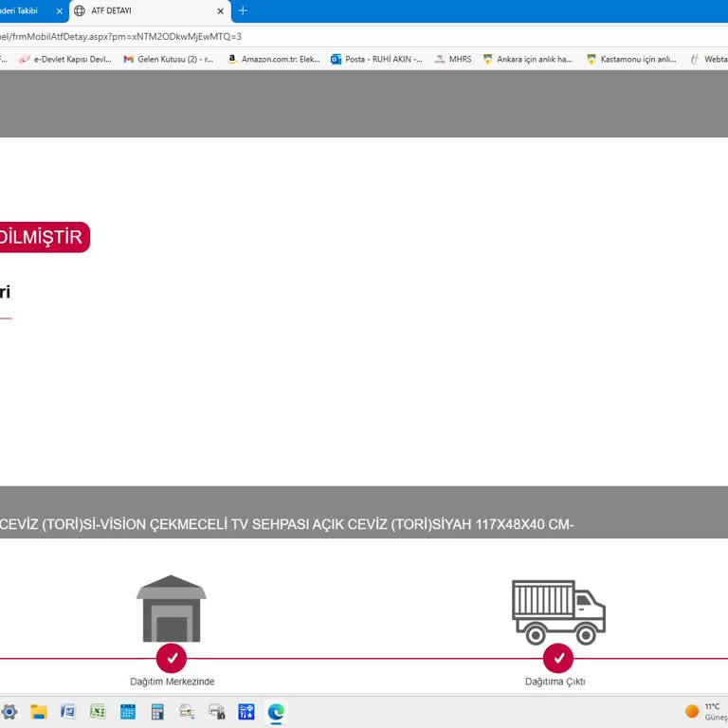728x728 pixels.
Task: Open the Kastamonu için anlık bookmark
Action: tap(631, 59)
